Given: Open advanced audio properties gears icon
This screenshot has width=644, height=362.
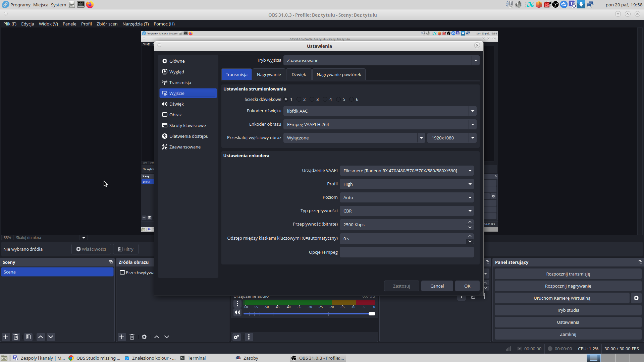Looking at the screenshot, I should (237, 337).
